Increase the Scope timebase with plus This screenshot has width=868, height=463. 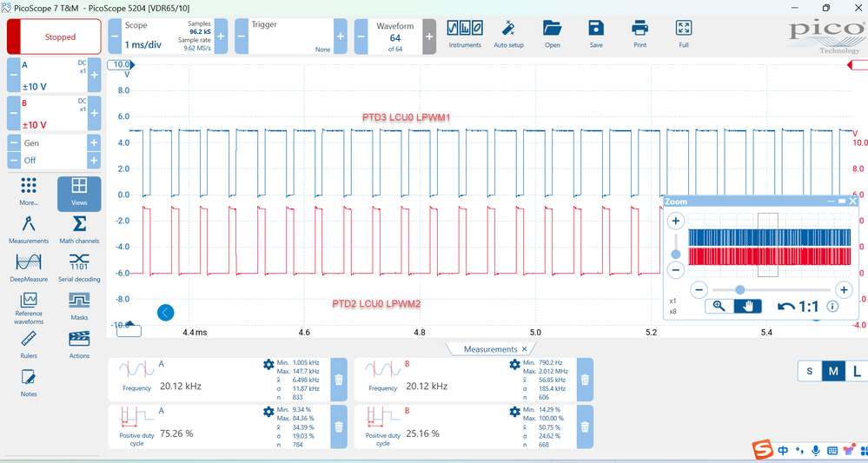tap(221, 36)
